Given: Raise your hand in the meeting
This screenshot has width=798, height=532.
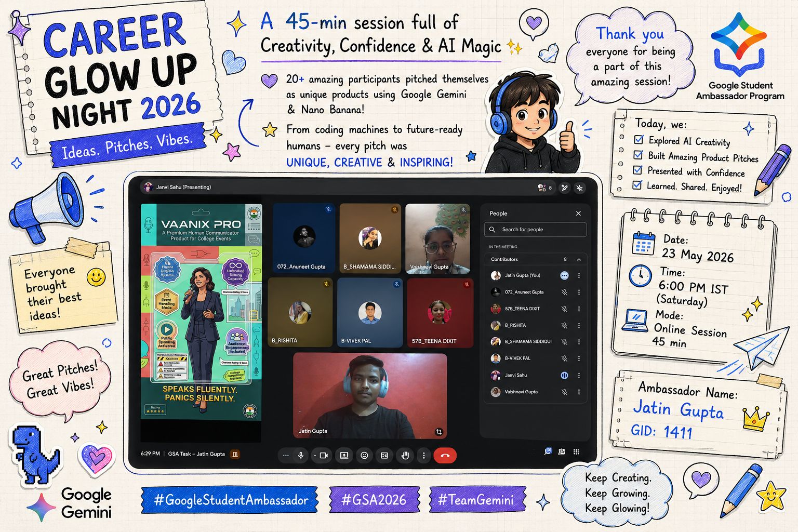Looking at the screenshot, I should click(x=405, y=456).
